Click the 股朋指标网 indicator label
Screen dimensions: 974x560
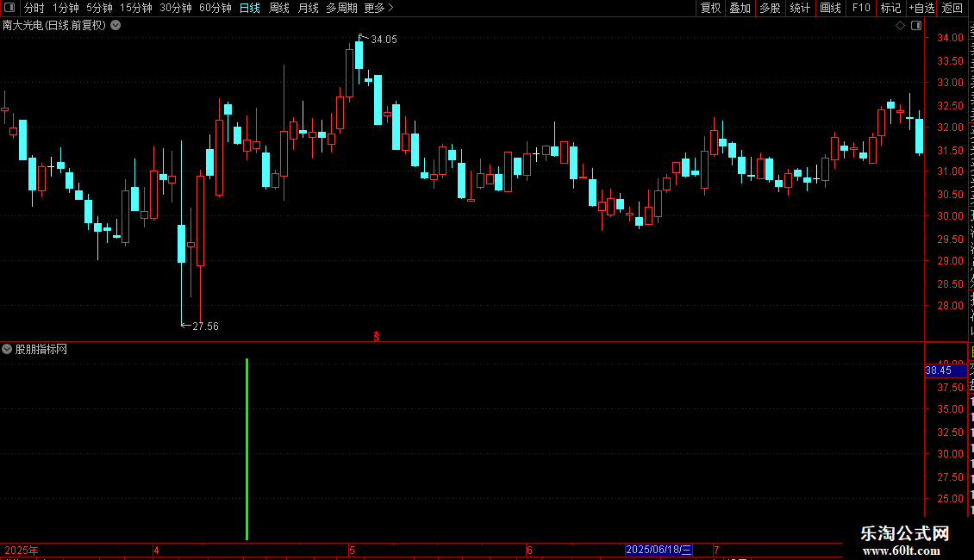pos(41,350)
